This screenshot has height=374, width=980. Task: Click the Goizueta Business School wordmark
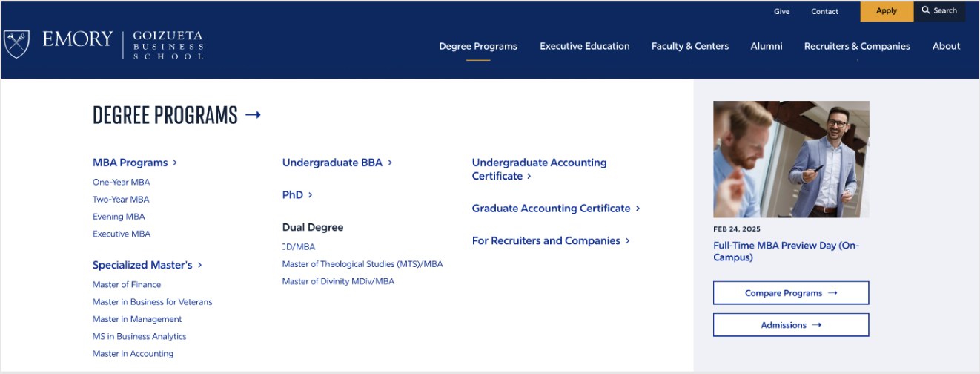pos(168,45)
